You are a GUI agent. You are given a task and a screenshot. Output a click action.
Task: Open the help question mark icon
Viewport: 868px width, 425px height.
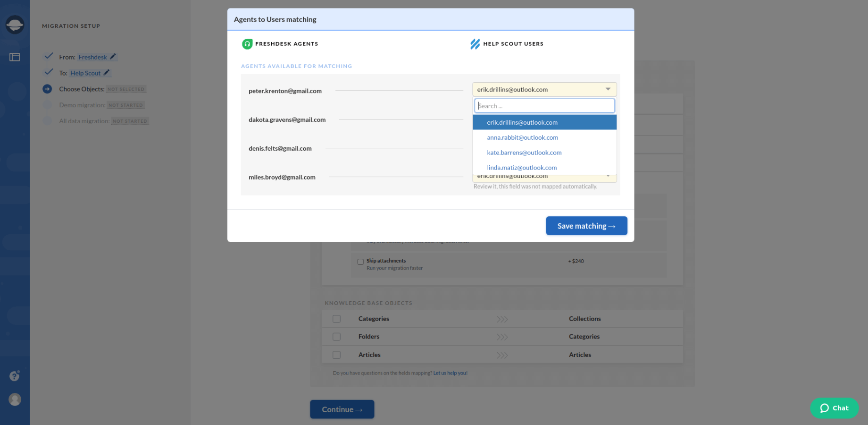(15, 376)
